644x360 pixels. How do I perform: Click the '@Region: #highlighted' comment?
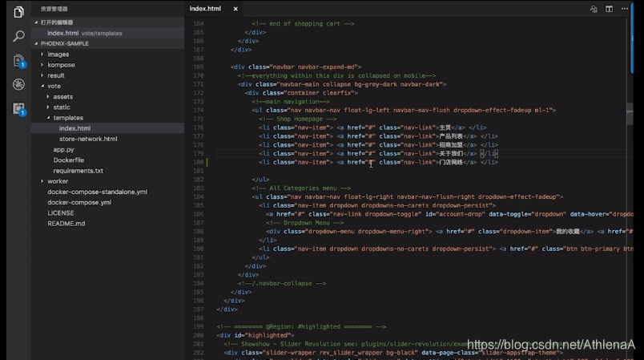point(301,326)
